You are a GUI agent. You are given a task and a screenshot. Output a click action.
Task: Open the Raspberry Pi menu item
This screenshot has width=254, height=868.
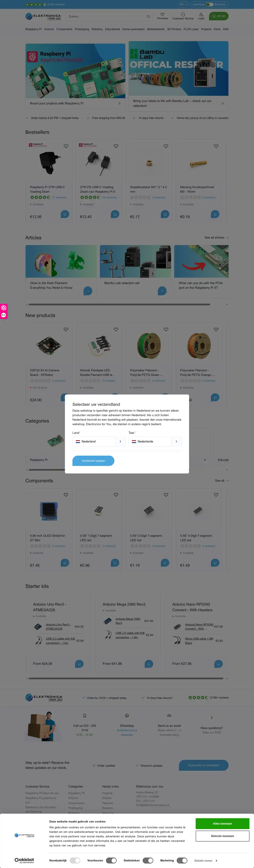[x=33, y=29]
